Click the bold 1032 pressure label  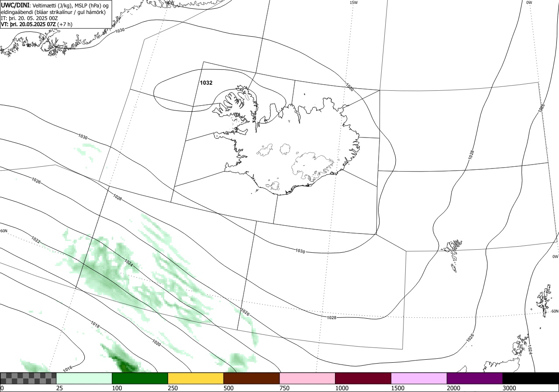click(x=206, y=83)
